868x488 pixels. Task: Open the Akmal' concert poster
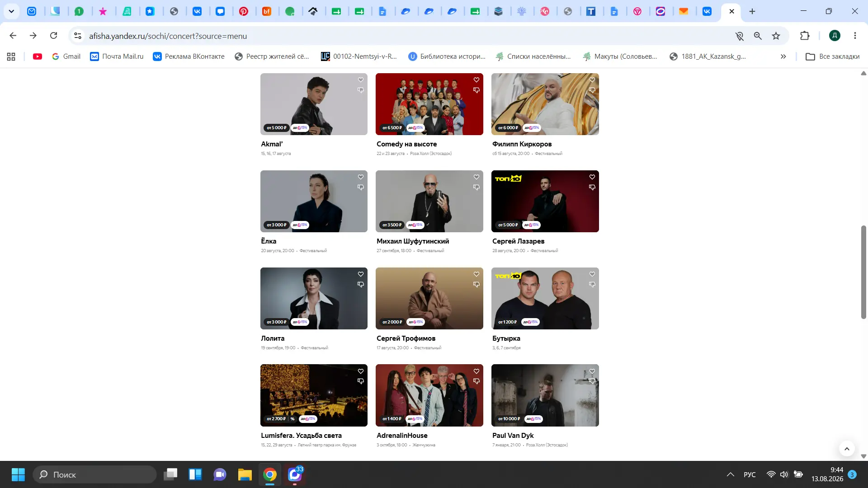tap(314, 104)
